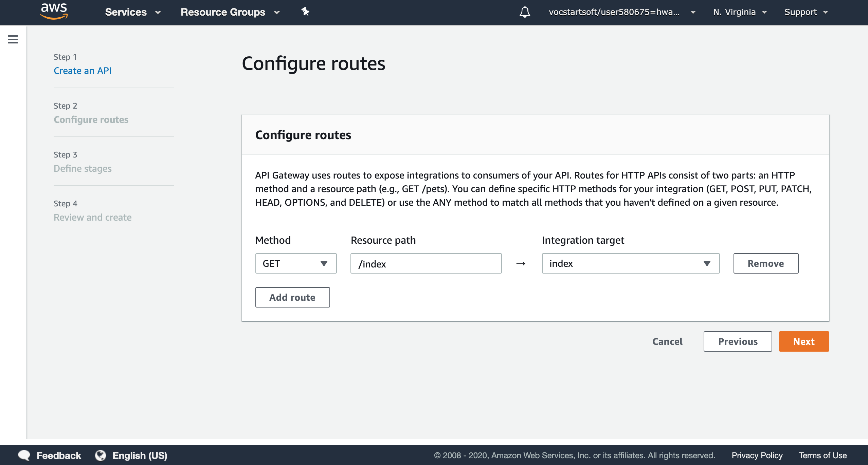
Task: Go to Create an API step link
Action: click(x=83, y=71)
